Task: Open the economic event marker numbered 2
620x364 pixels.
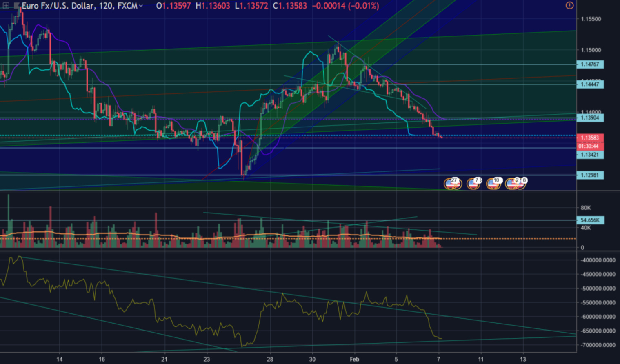Action: tap(512, 184)
